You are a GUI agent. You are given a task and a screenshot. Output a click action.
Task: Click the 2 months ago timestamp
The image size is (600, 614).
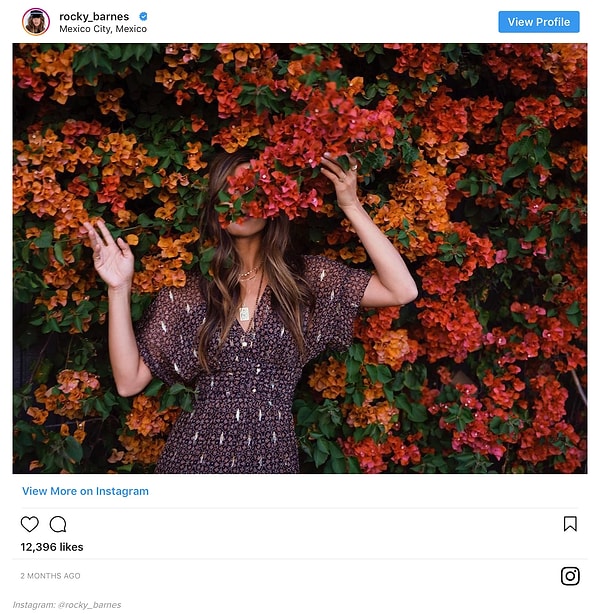tap(50, 576)
